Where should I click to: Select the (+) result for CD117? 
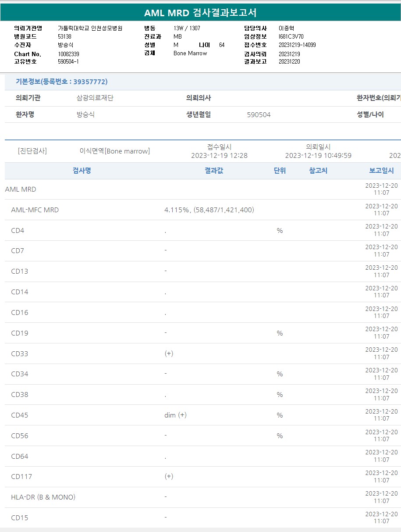point(169,476)
